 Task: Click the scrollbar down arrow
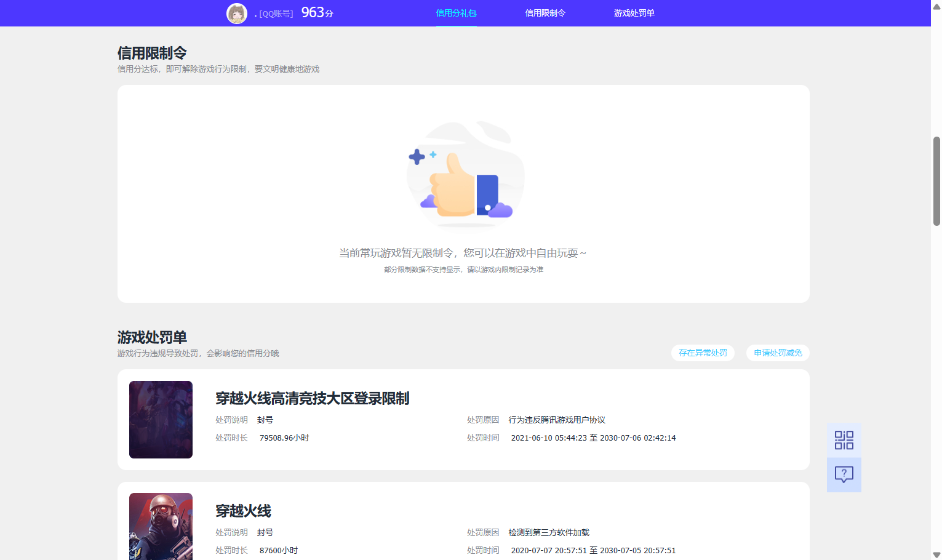(936, 554)
